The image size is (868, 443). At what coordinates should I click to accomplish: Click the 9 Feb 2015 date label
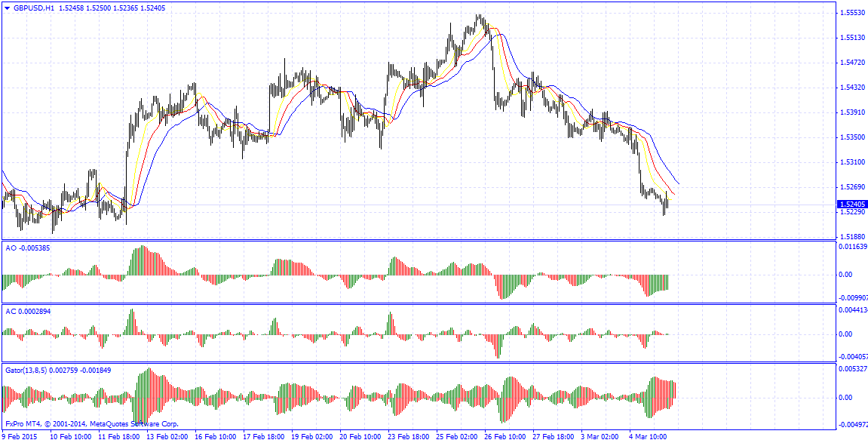(x=19, y=437)
